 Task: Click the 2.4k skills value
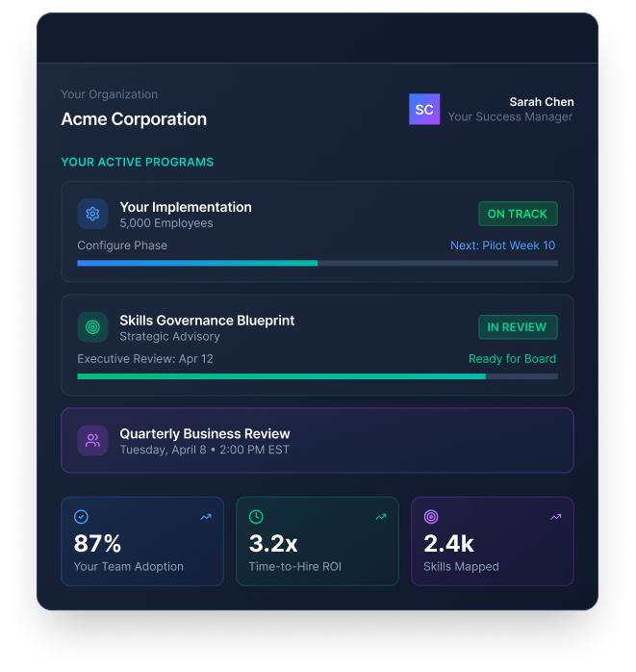[448, 543]
